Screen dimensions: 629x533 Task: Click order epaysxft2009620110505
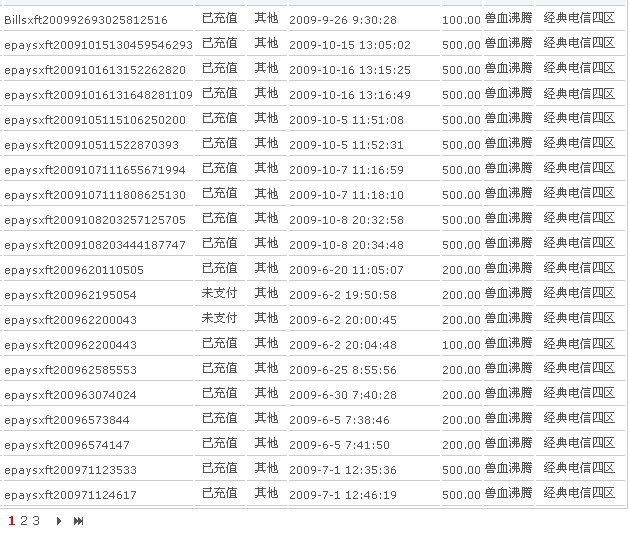click(74, 270)
